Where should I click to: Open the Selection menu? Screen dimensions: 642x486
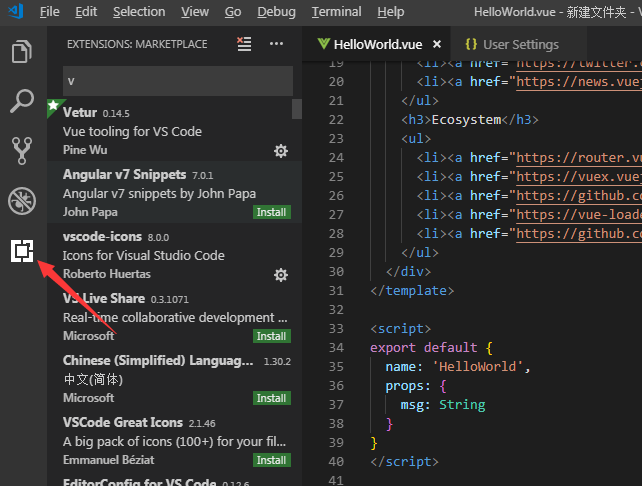click(x=139, y=12)
